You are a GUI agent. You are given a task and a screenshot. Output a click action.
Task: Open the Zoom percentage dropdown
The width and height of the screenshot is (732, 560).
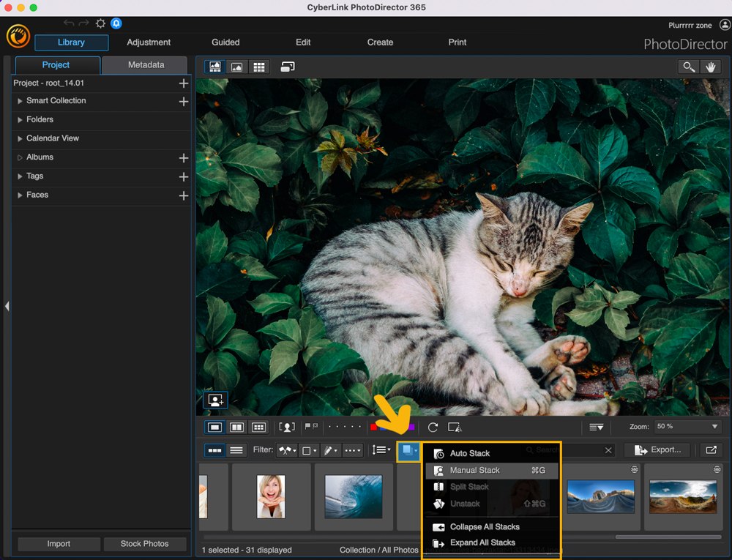(687, 427)
